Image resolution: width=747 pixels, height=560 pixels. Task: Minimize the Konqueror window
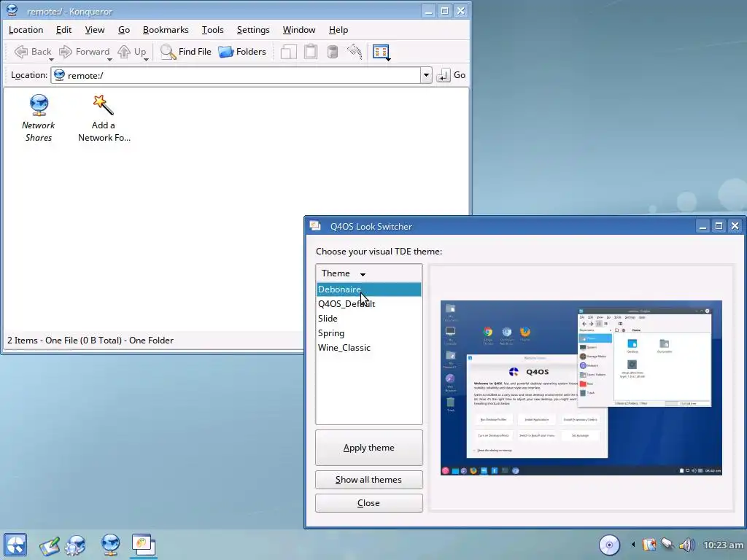pos(428,10)
